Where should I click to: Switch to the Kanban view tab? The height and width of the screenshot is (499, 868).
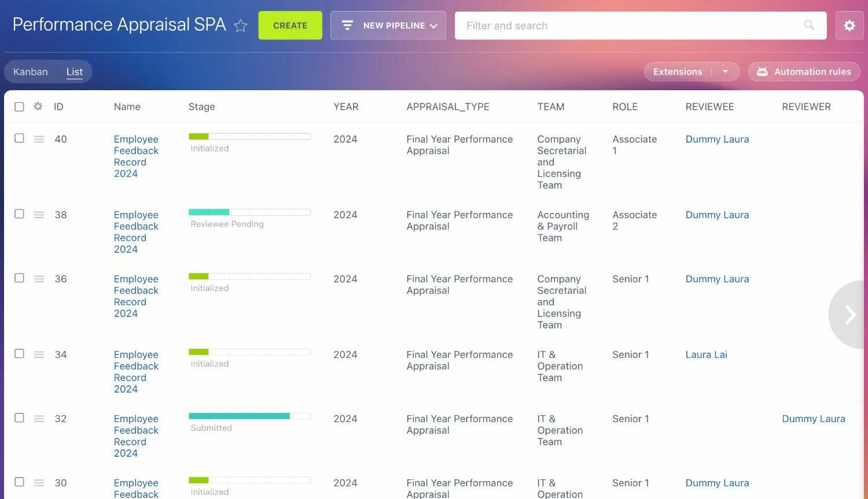click(31, 72)
